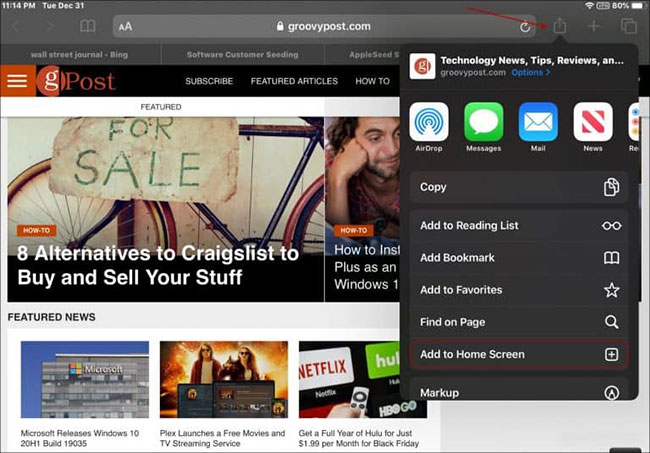Screen dimensions: 650x453
Task: Share via Mail app
Action: pos(538,128)
